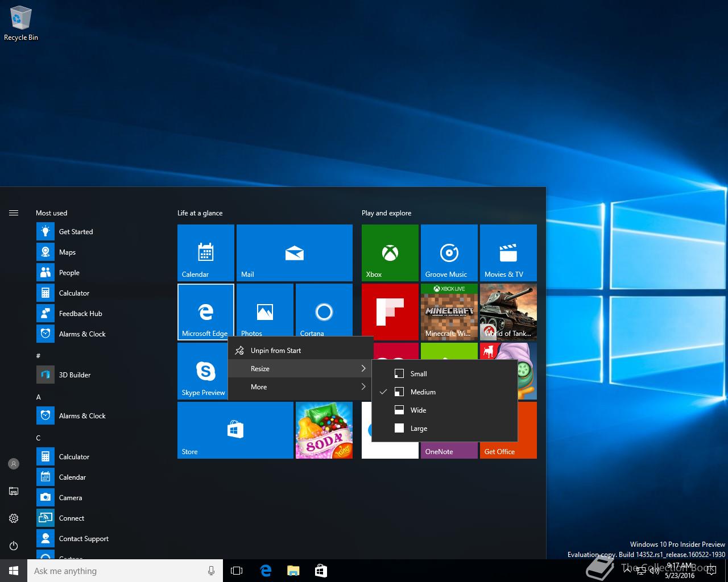This screenshot has width=728, height=582.
Task: Open the Minecraft tile
Action: (x=449, y=312)
